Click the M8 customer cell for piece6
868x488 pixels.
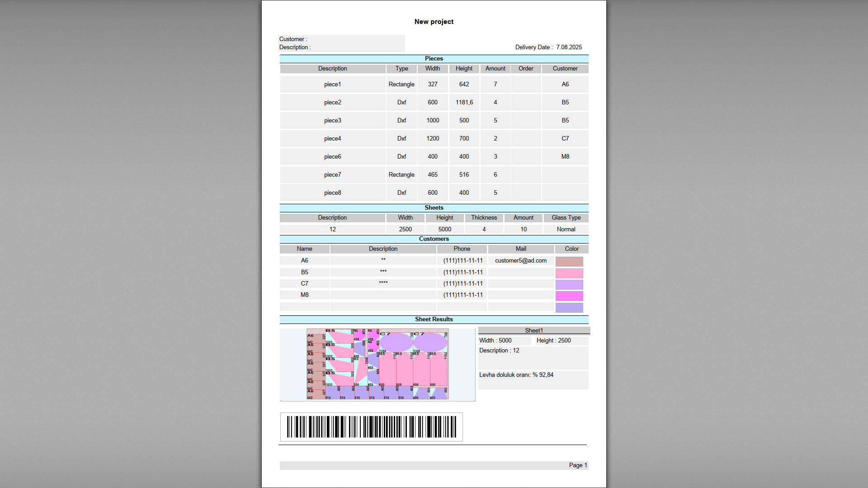[x=565, y=157]
